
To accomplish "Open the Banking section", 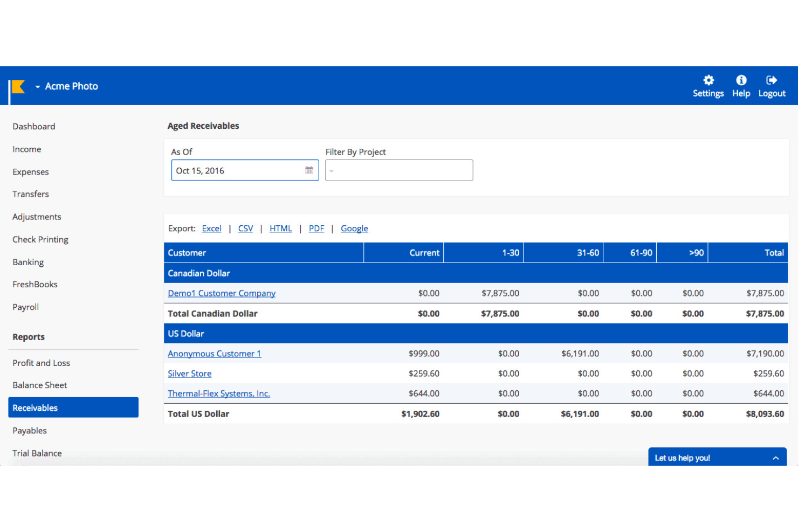I will coord(28,262).
